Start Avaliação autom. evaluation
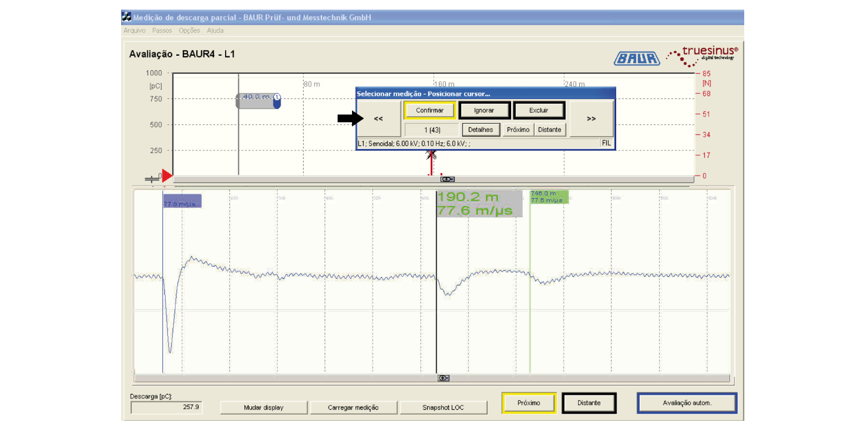The image size is (868, 438). [x=687, y=403]
